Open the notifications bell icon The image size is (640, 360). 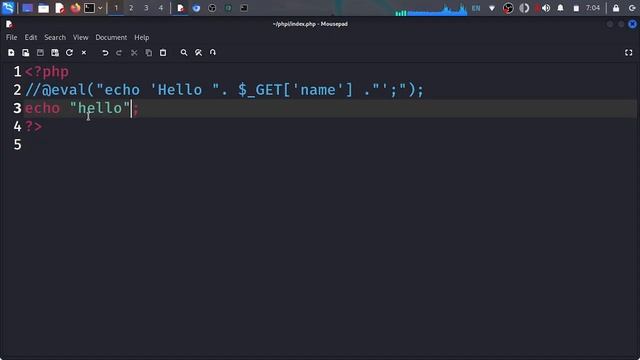(x=560, y=8)
